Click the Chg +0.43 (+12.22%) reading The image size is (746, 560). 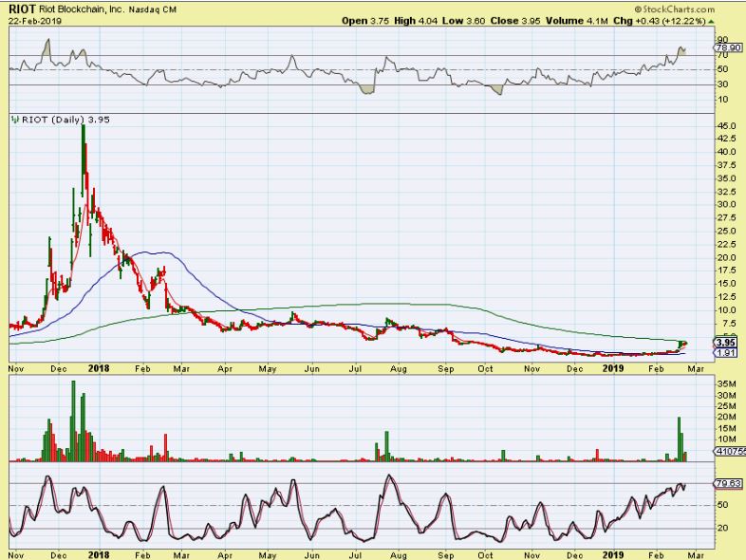[x=659, y=21]
